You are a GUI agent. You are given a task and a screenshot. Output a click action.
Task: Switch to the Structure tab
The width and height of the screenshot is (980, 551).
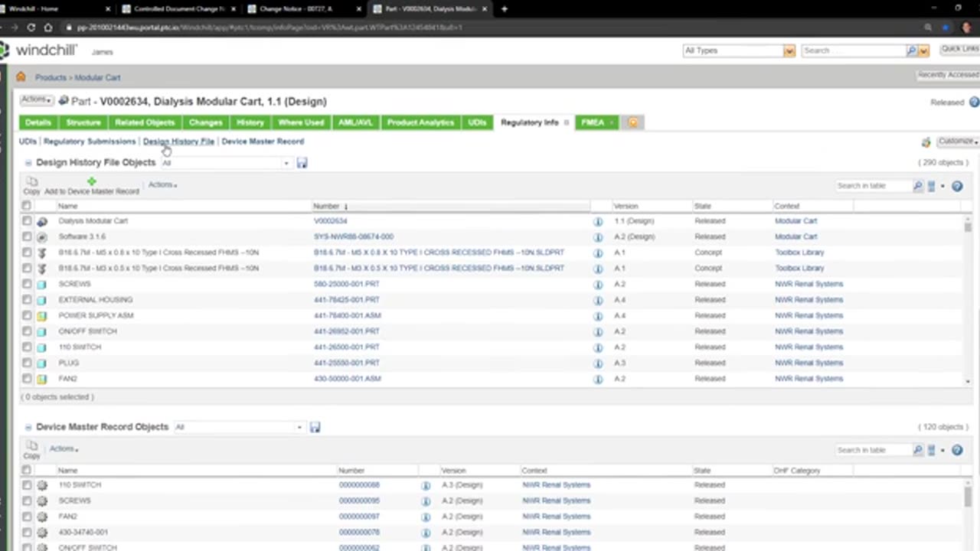(83, 122)
